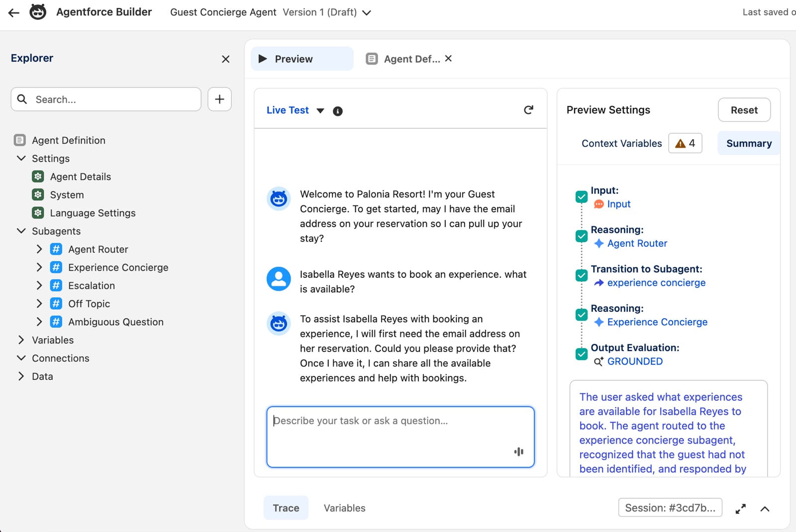Toggle the Output Evaluation step checkbox
This screenshot has width=796, height=532.
pyautogui.click(x=582, y=354)
